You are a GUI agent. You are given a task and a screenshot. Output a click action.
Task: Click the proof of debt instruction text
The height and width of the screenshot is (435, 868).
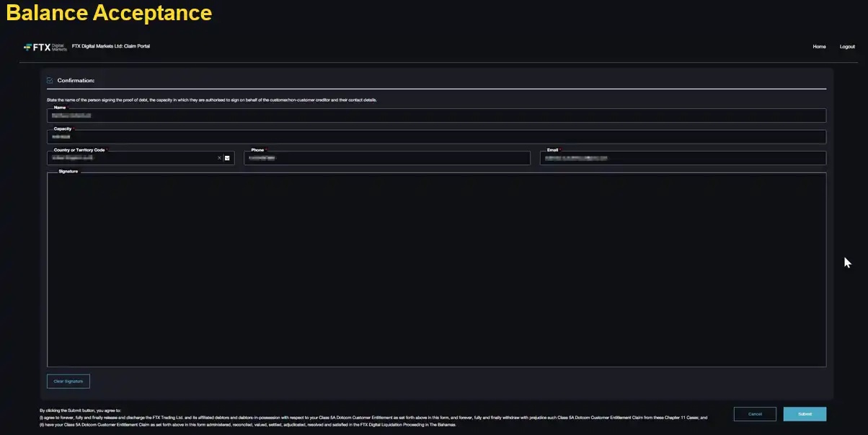coord(211,100)
